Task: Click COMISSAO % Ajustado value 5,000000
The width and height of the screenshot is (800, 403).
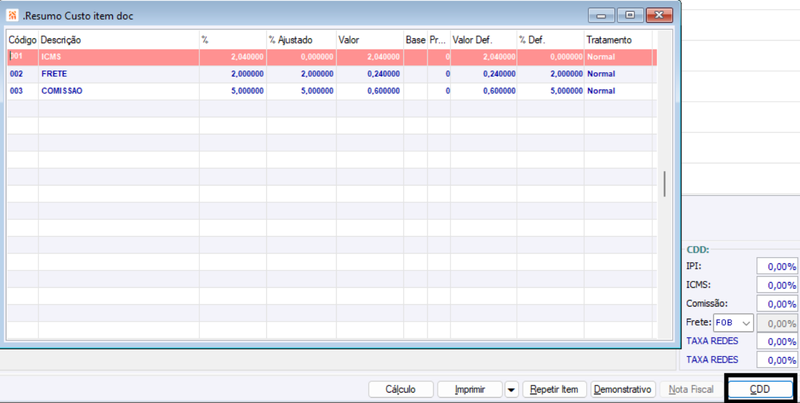Action: point(301,91)
